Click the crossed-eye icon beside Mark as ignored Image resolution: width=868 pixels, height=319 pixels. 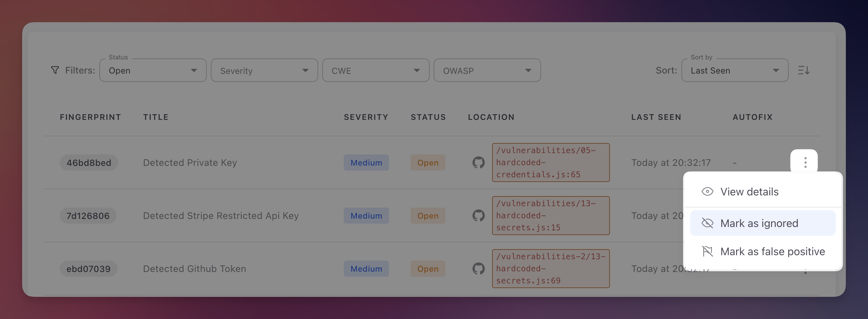tap(707, 223)
